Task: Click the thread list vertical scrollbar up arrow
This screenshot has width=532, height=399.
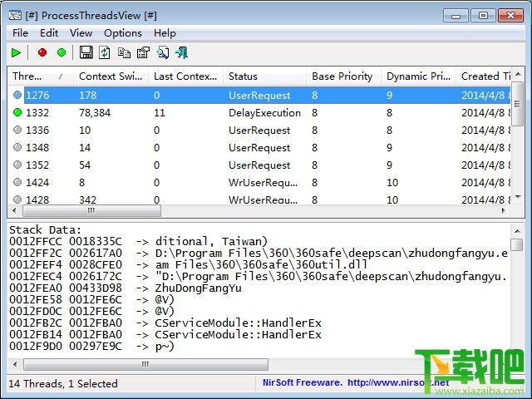Action: (x=518, y=74)
